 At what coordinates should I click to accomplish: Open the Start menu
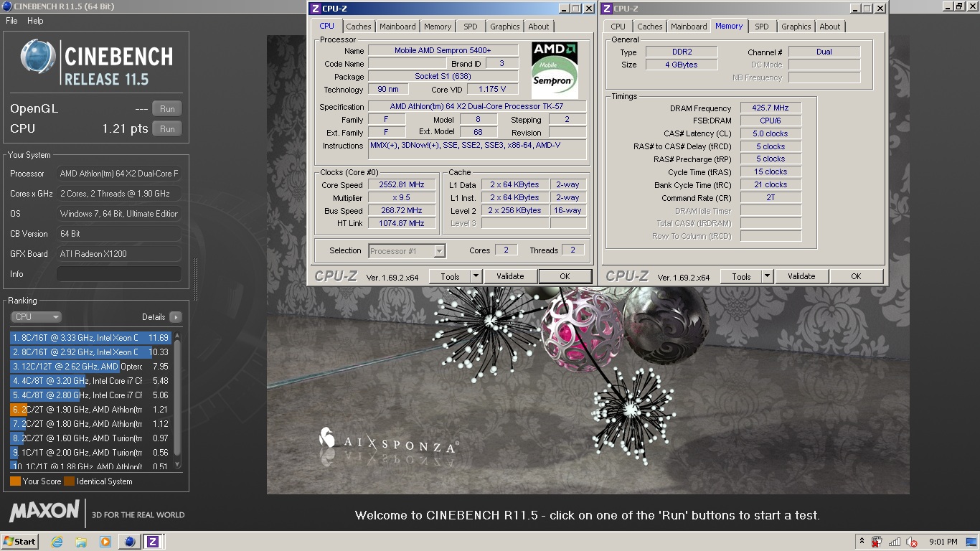coord(20,542)
